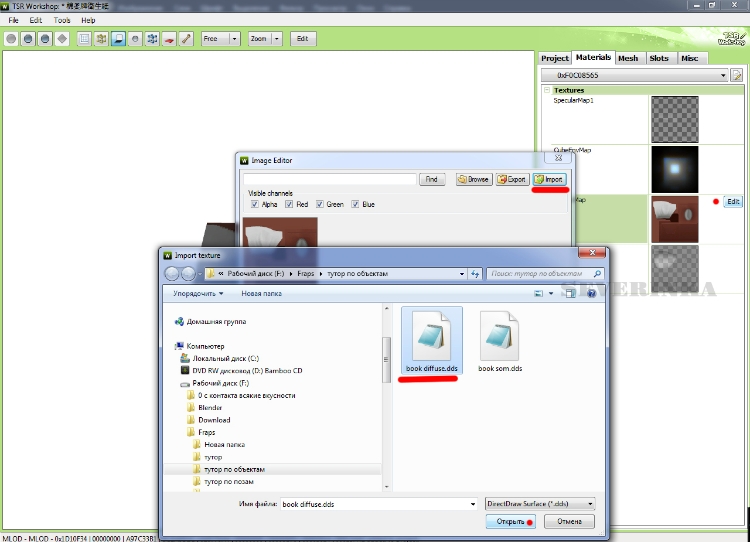This screenshot has width=750, height=542.
Task: Toggle the Blue channel checkbox
Action: click(355, 204)
